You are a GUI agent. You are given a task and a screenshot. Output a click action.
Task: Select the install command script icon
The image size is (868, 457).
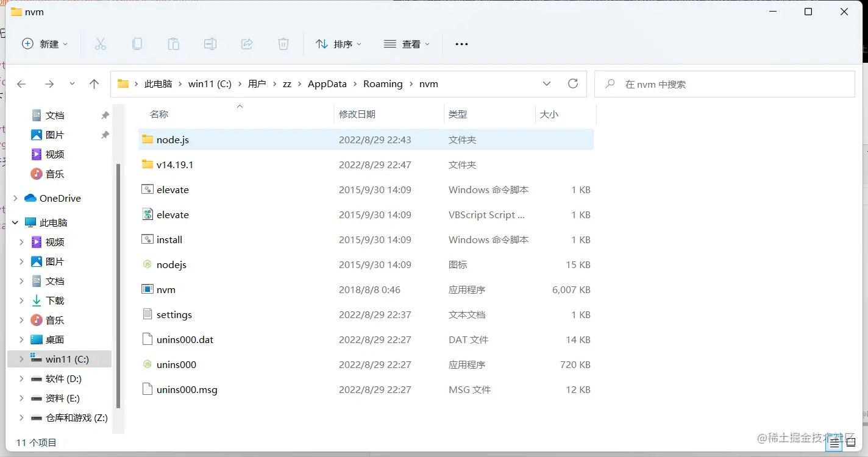[147, 239]
